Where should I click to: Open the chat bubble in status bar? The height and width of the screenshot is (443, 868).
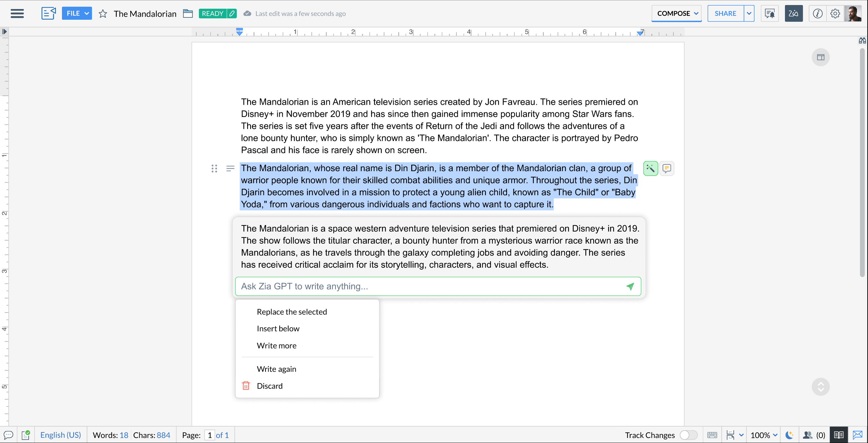pyautogui.click(x=8, y=435)
